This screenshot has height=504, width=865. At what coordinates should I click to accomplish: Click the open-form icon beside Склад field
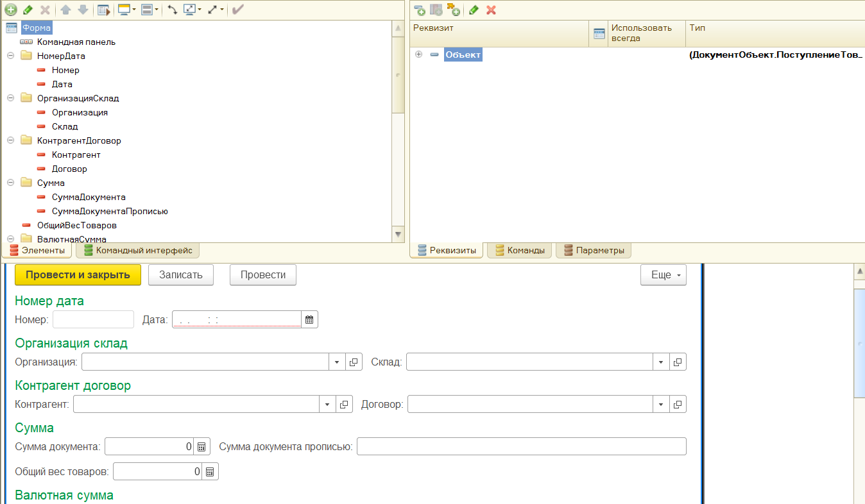pyautogui.click(x=678, y=362)
